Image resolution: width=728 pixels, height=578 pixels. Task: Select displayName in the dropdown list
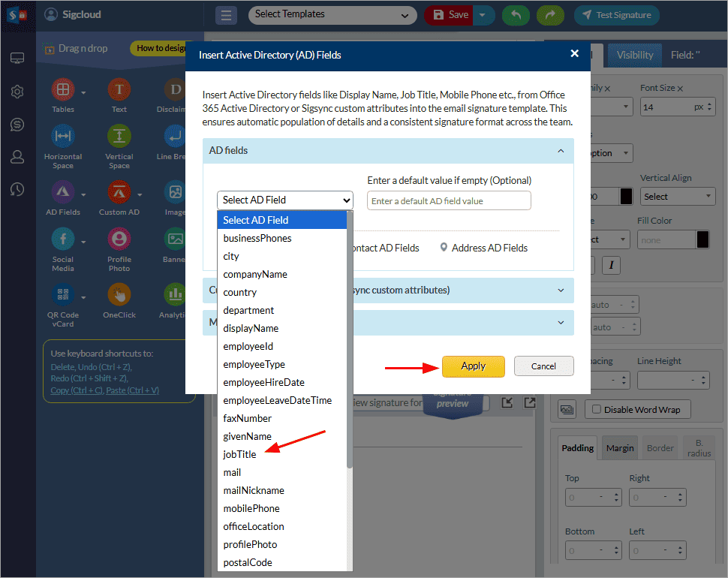point(251,328)
